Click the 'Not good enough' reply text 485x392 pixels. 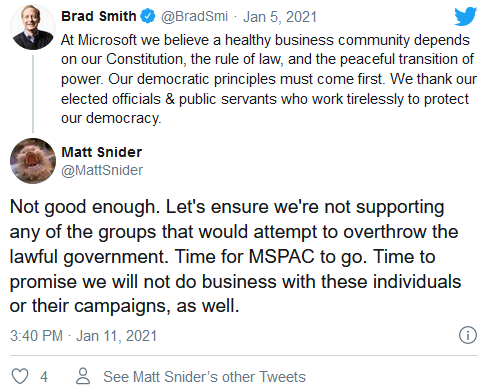[83, 207]
